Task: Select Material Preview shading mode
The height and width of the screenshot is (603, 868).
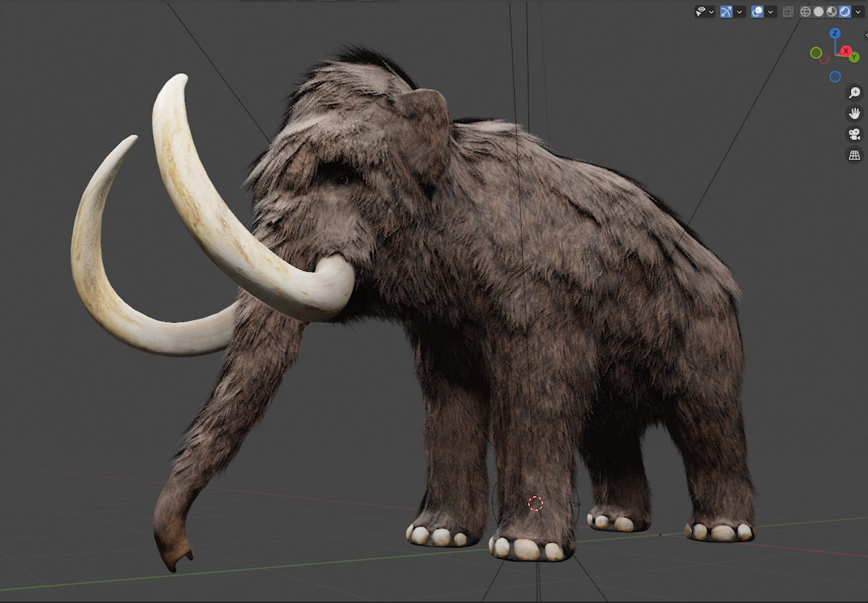Action: click(x=831, y=12)
